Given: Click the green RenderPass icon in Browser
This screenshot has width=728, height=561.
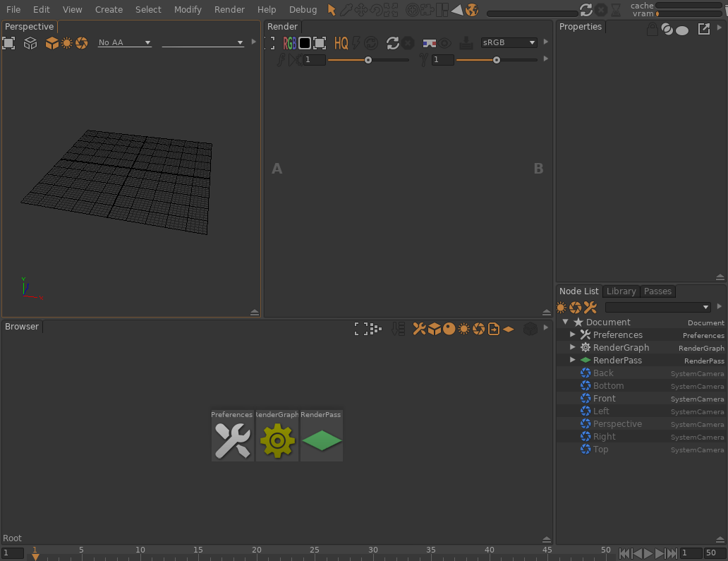Looking at the screenshot, I should (322, 441).
